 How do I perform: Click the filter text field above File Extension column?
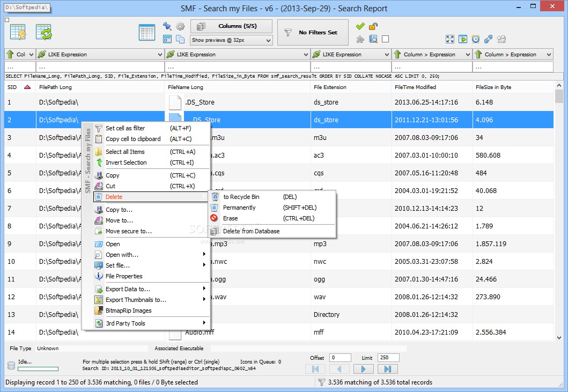351,67
